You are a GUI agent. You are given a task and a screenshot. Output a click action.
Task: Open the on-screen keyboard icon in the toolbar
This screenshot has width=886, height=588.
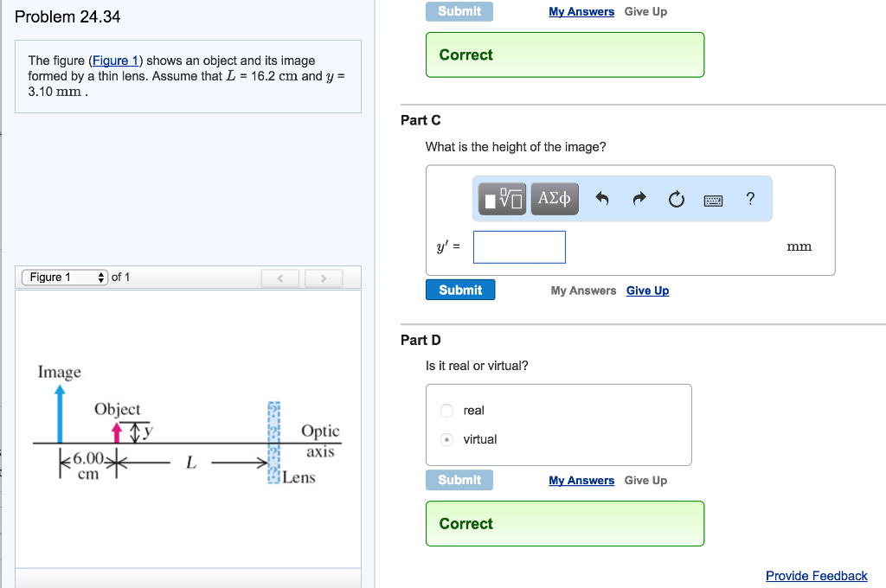coord(713,199)
